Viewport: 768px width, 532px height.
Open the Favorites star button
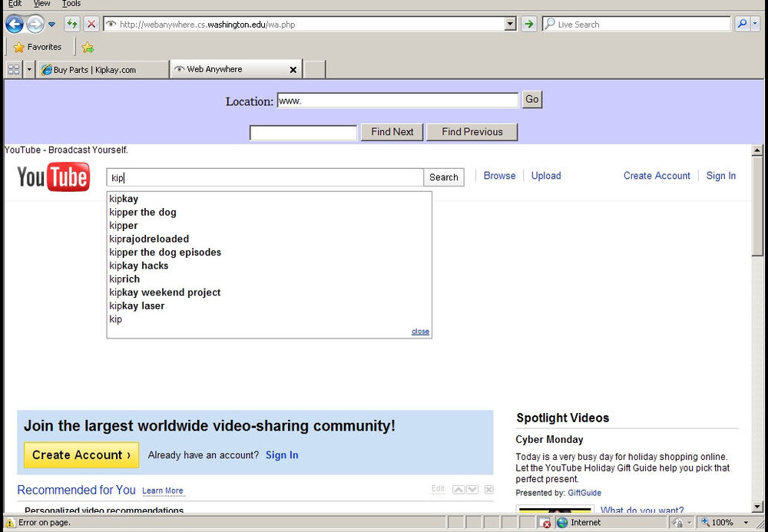tap(38, 47)
